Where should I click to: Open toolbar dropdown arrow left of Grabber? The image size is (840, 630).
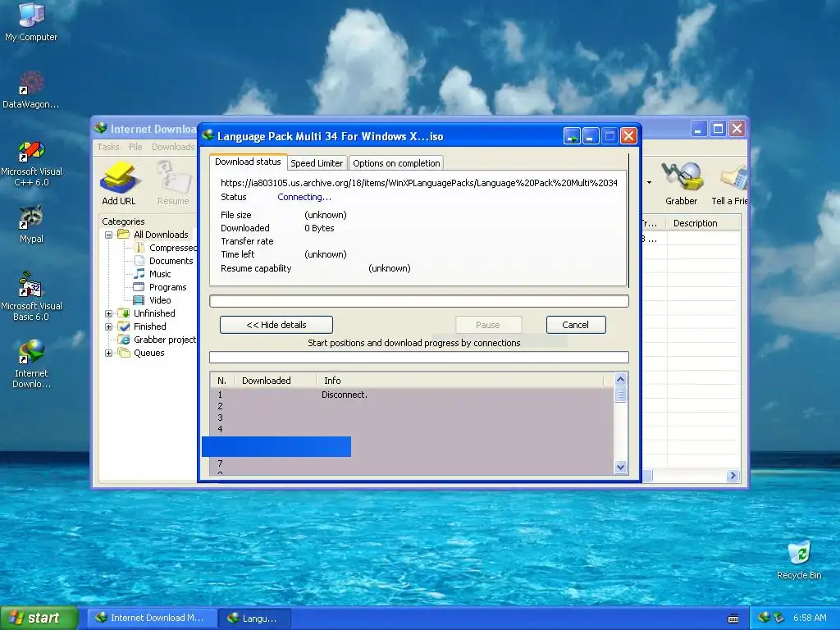point(650,182)
